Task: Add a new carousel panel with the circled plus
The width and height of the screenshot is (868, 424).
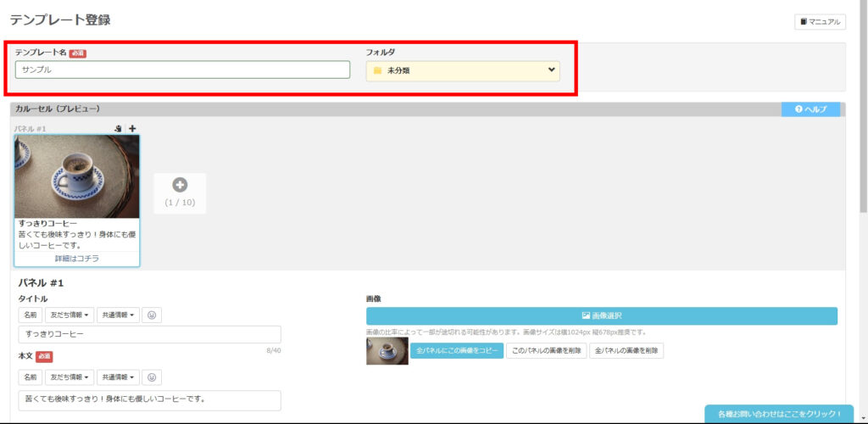Action: pos(179,185)
